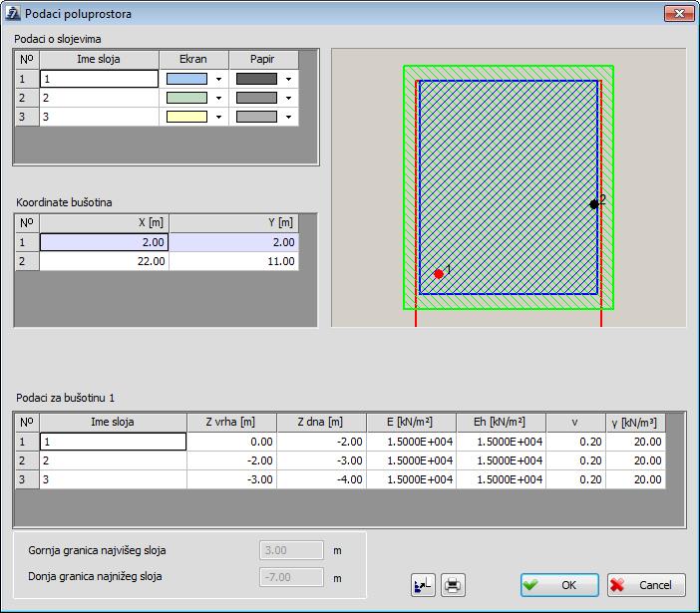Viewport: 700px width, 613px height.
Task: Click the yellow Ekran swatch of layer 3
Action: [186, 117]
